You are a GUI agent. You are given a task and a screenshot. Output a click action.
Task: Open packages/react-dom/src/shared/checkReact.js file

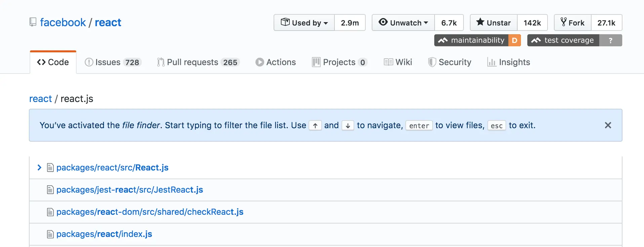[x=150, y=212]
